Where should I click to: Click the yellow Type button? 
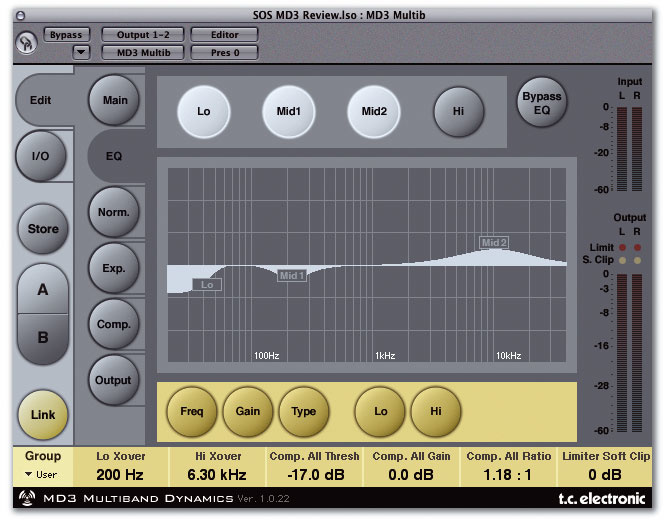tap(304, 411)
